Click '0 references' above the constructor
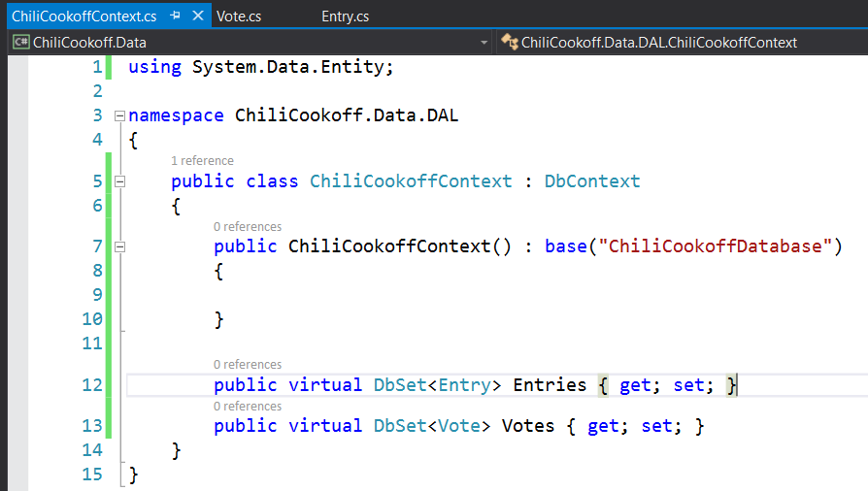This screenshot has height=491, width=868. tap(248, 227)
